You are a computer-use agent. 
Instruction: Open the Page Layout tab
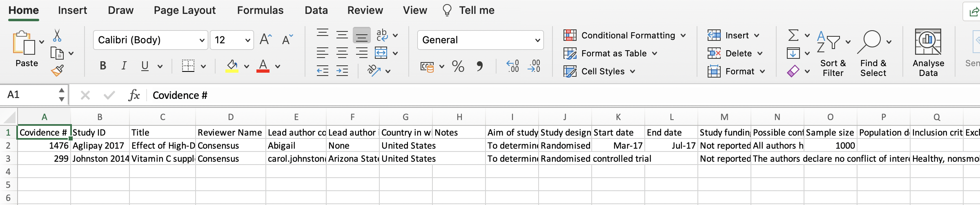coord(185,10)
